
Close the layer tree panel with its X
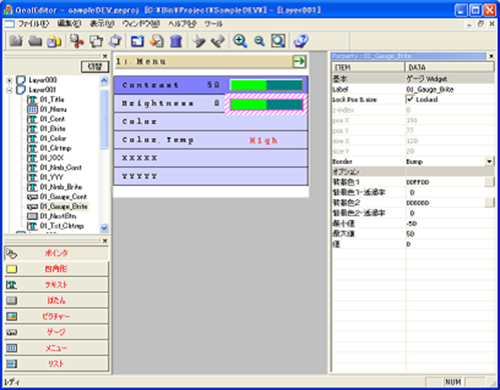pos(105,56)
